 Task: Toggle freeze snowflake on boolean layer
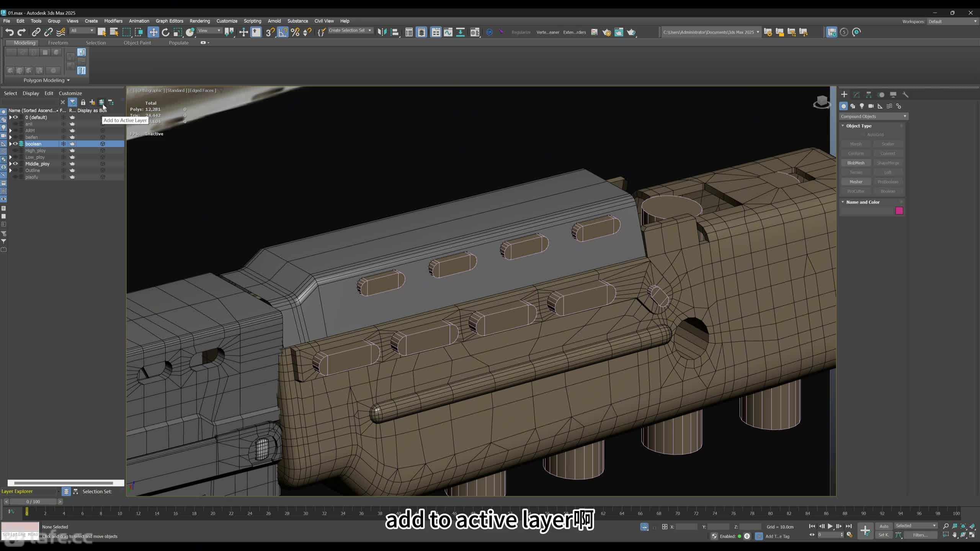click(x=64, y=144)
